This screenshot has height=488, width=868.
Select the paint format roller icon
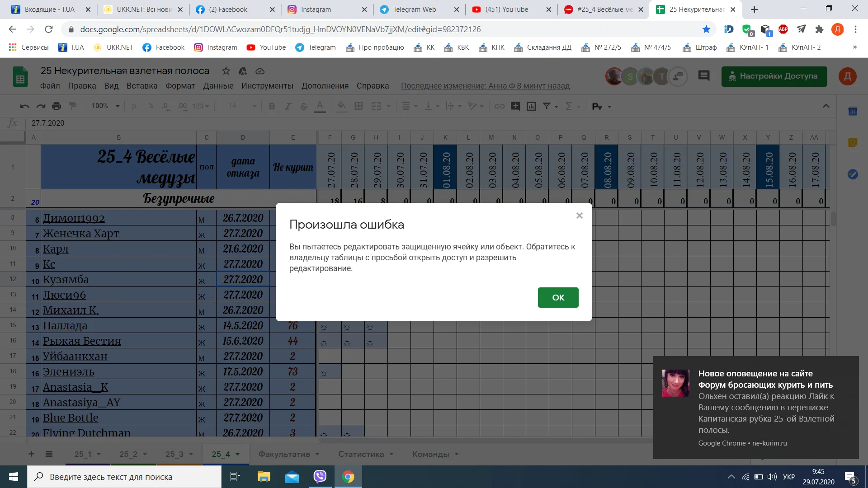(72, 106)
